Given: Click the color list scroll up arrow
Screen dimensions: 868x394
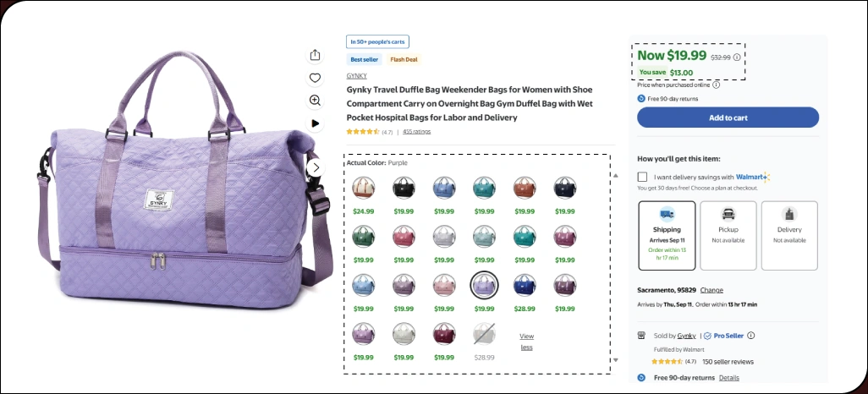Looking at the screenshot, I should [x=616, y=175].
